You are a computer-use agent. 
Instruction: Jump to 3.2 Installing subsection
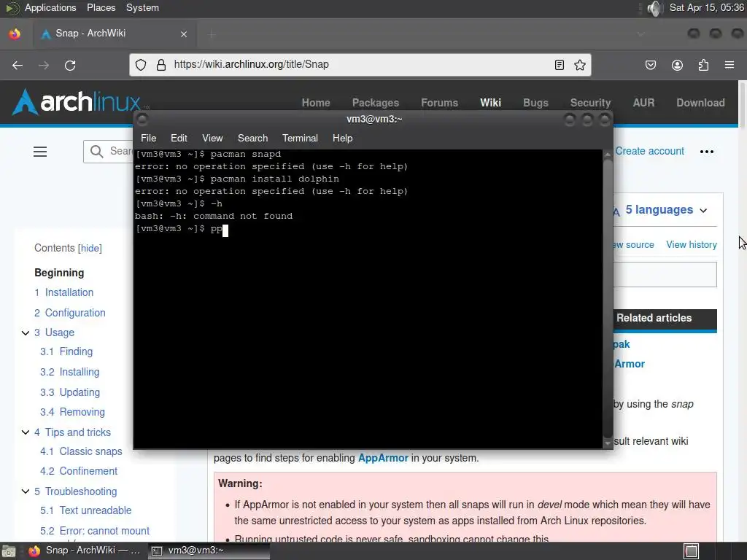[69, 372]
